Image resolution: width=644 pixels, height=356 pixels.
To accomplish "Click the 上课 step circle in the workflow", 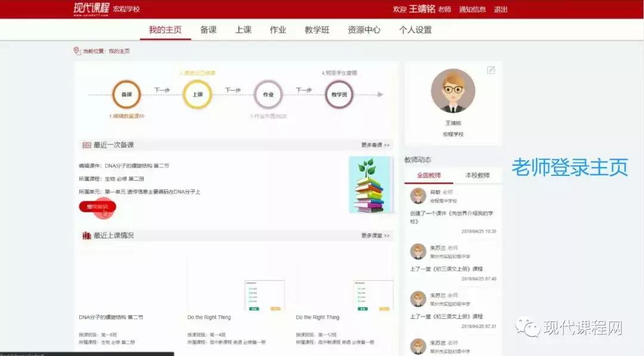I will click(x=197, y=94).
